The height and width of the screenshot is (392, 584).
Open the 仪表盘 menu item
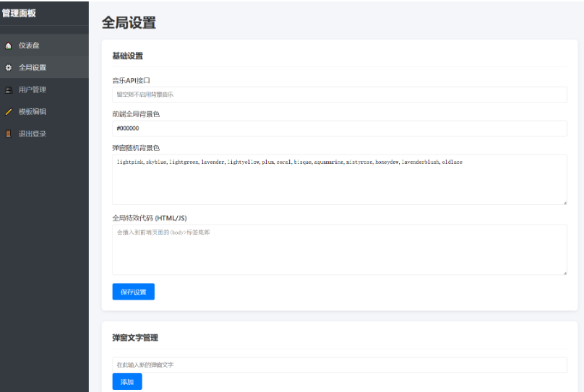tap(44, 45)
